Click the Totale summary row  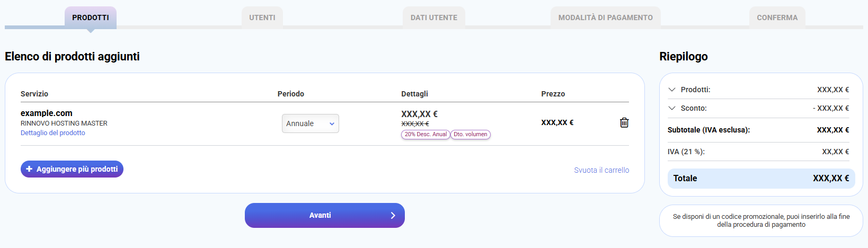pyautogui.click(x=761, y=179)
